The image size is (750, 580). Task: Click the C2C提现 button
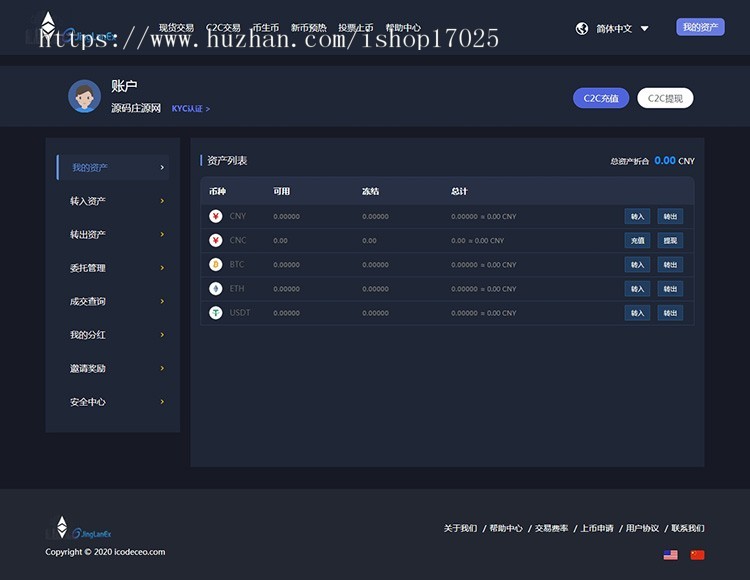click(665, 98)
